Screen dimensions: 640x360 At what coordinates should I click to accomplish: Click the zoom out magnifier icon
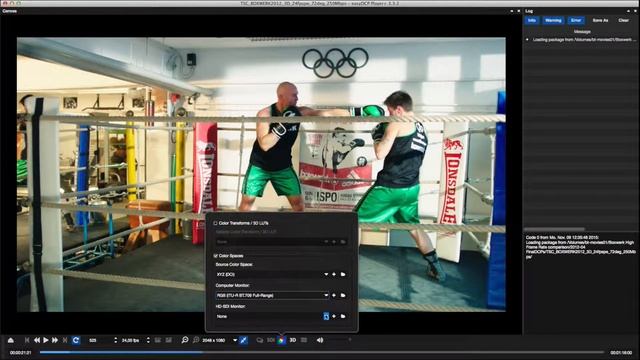point(196,340)
